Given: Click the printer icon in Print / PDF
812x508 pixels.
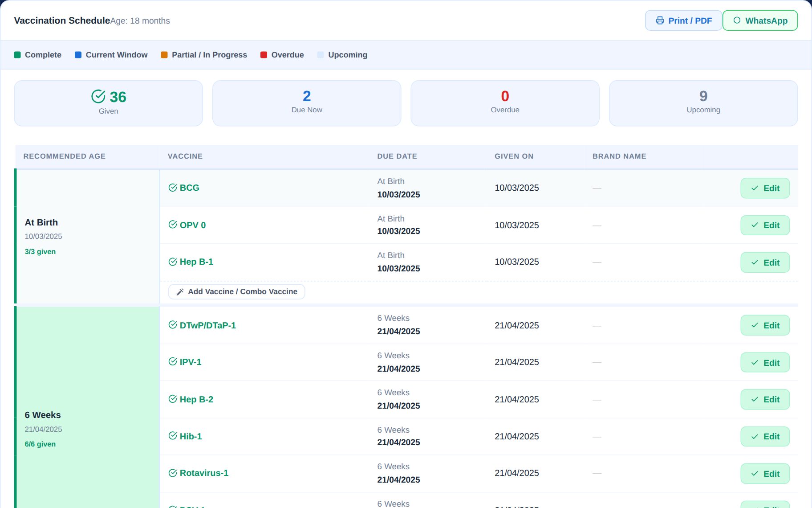Looking at the screenshot, I should [660, 20].
